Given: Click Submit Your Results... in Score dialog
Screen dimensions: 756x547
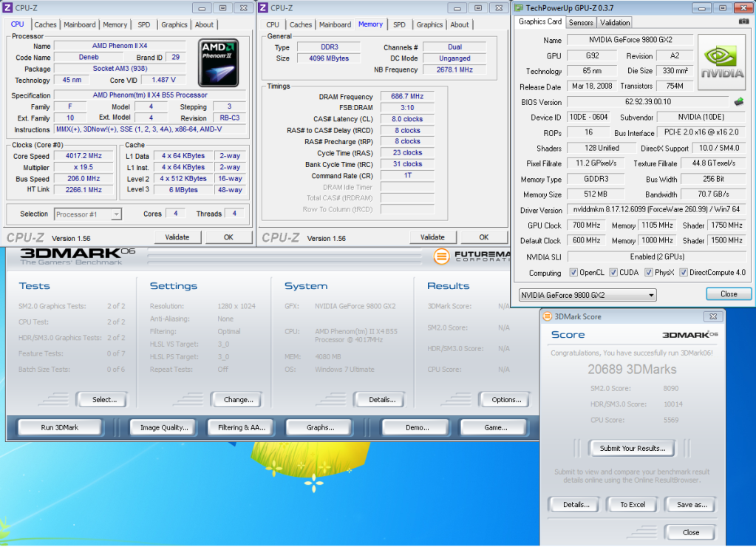Looking at the screenshot, I should coord(632,448).
